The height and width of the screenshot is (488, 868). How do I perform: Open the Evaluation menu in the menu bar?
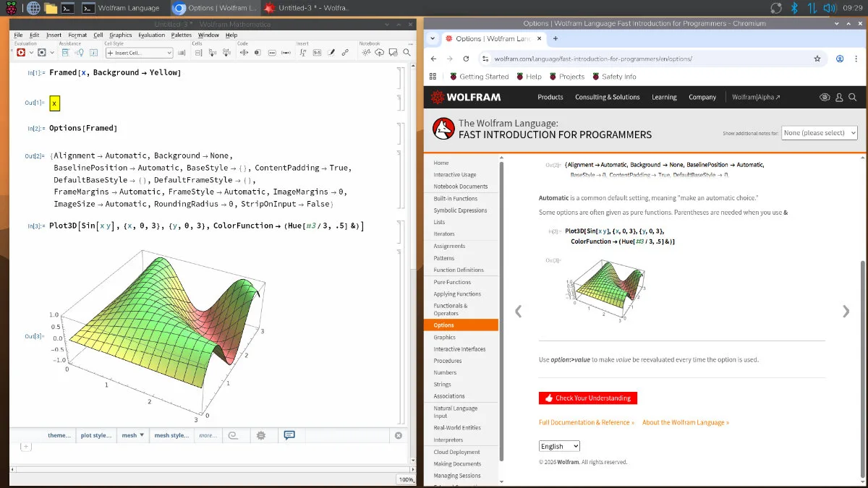pyautogui.click(x=151, y=35)
